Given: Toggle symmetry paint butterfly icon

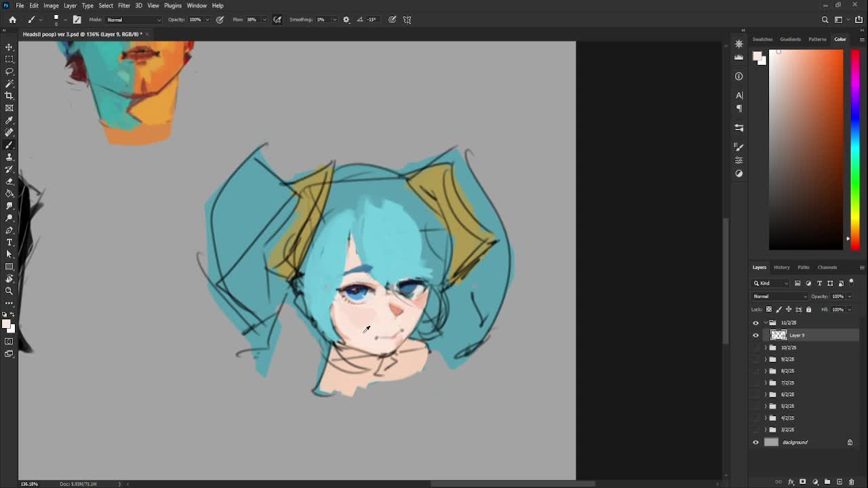Looking at the screenshot, I should pyautogui.click(x=407, y=20).
